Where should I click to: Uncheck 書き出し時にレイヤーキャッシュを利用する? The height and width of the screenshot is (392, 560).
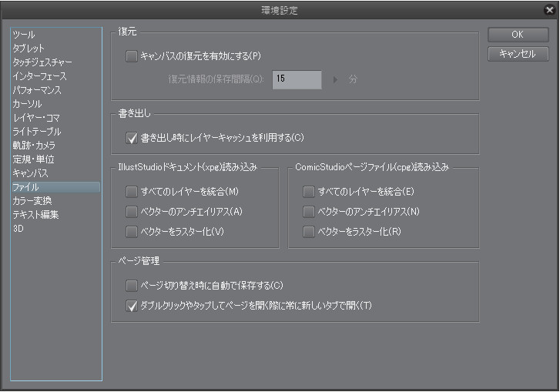click(132, 138)
